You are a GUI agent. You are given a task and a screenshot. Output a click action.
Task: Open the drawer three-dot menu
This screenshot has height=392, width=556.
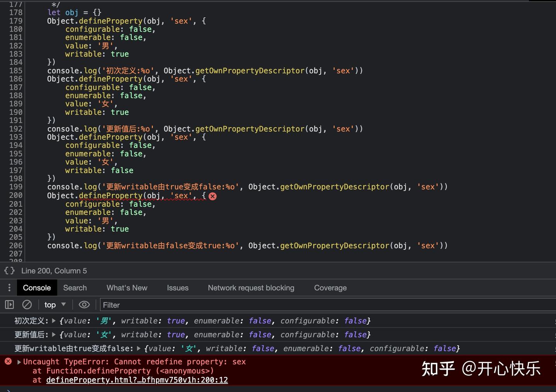click(9, 288)
